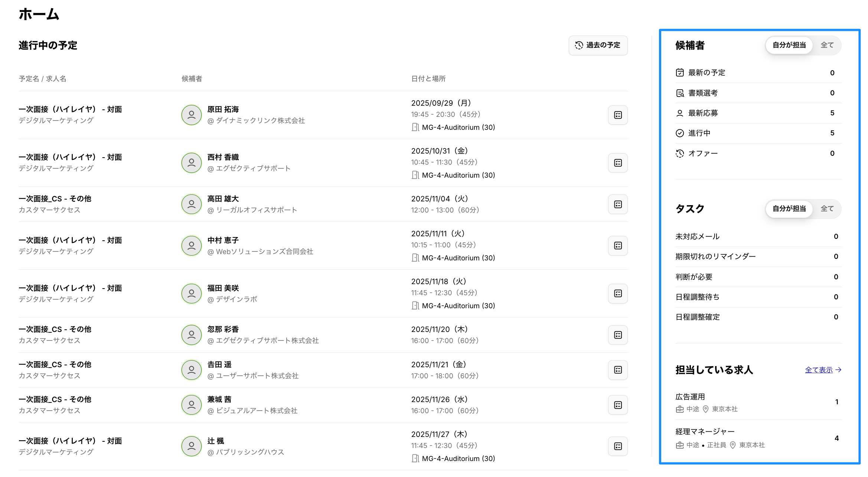The image size is (868, 477).
Task: Switch タスク filter to 全て
Action: [827, 209]
